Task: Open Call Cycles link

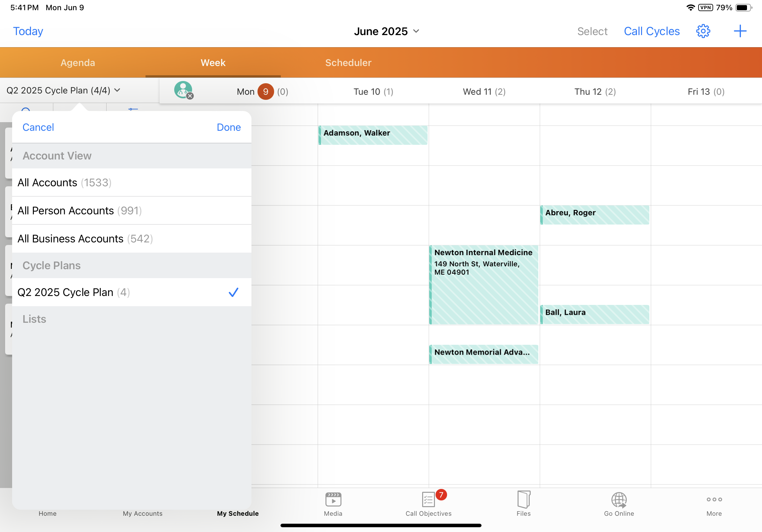Action: pyautogui.click(x=652, y=31)
